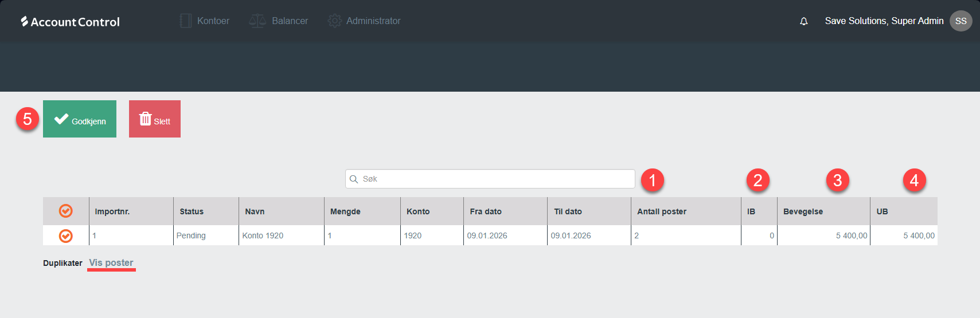Click the trash can icon on Slett
Image resolution: width=980 pixels, height=318 pixels.
tap(145, 119)
